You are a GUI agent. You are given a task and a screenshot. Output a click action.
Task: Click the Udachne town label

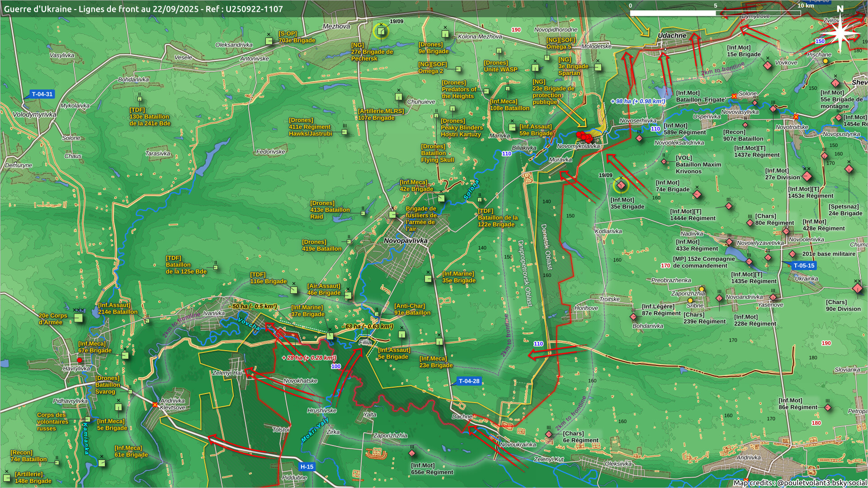click(672, 36)
